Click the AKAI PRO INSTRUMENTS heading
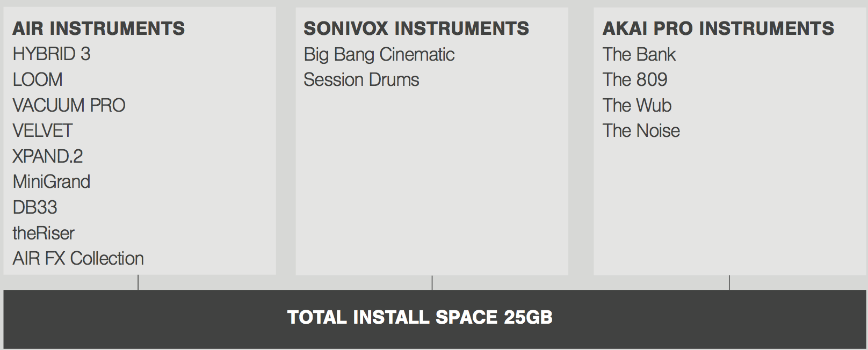Viewport: 868px width, 350px height. point(719,28)
